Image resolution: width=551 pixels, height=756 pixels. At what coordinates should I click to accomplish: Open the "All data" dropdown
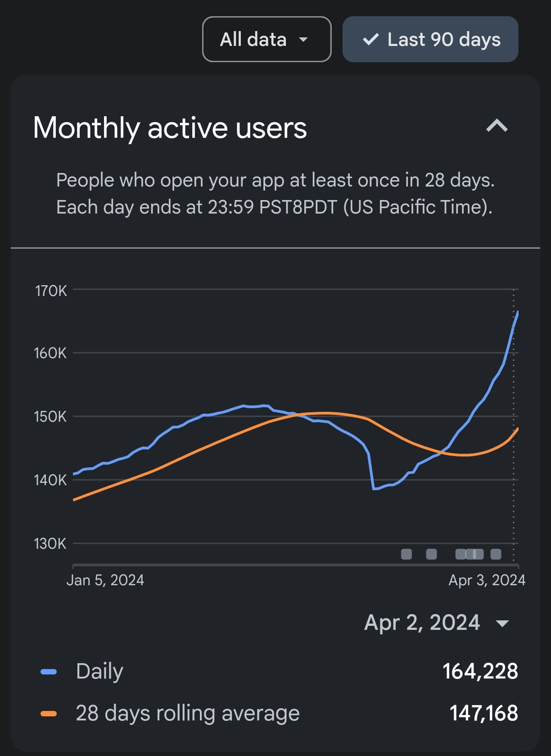(266, 40)
